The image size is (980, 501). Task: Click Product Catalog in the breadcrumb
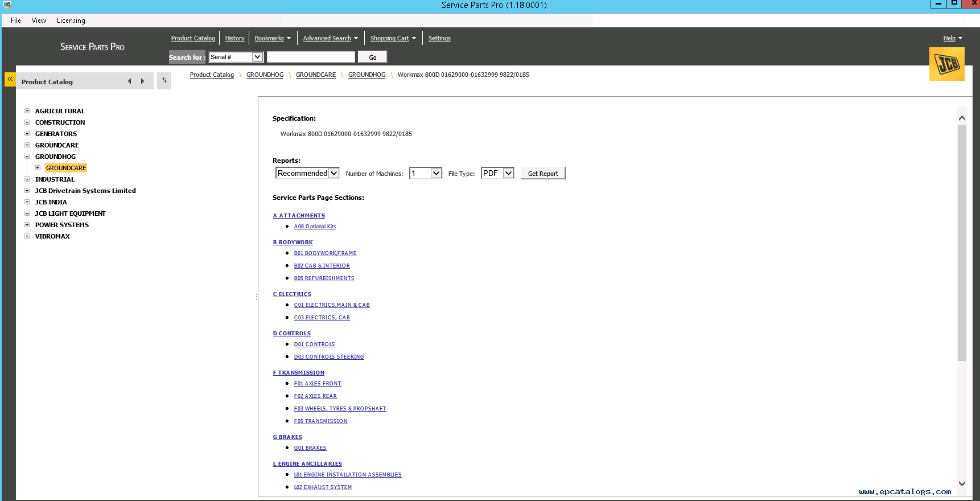pyautogui.click(x=212, y=75)
